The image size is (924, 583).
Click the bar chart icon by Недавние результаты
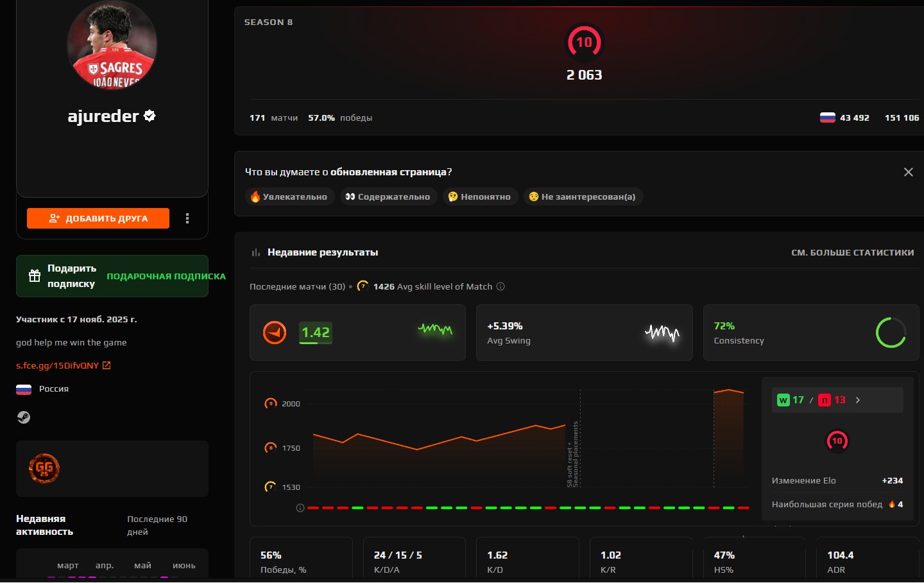point(256,252)
